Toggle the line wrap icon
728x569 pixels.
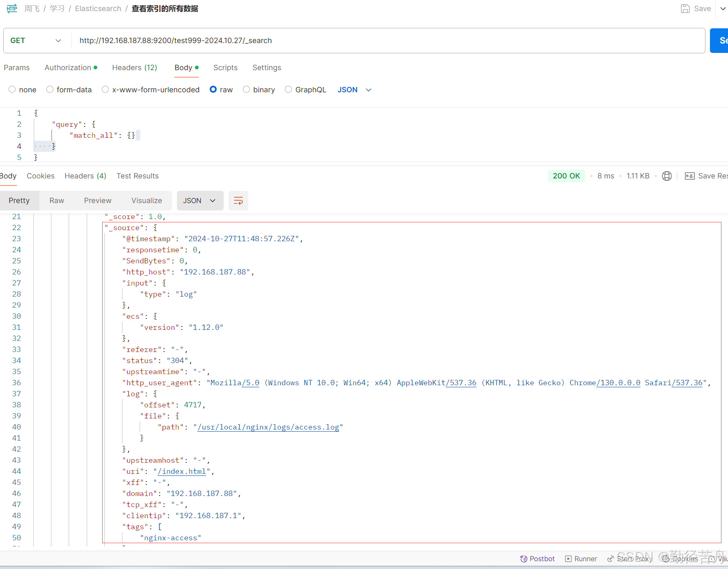[238, 201]
